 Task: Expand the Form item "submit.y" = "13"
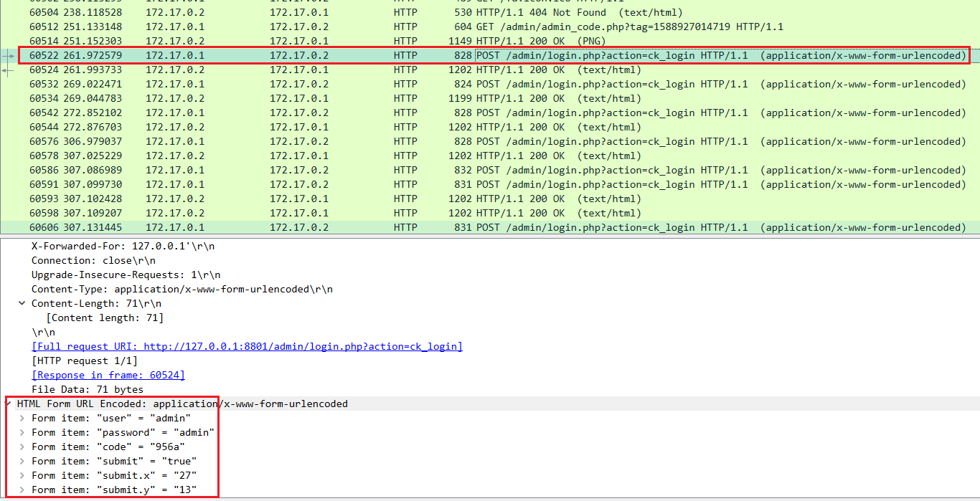tap(22, 490)
